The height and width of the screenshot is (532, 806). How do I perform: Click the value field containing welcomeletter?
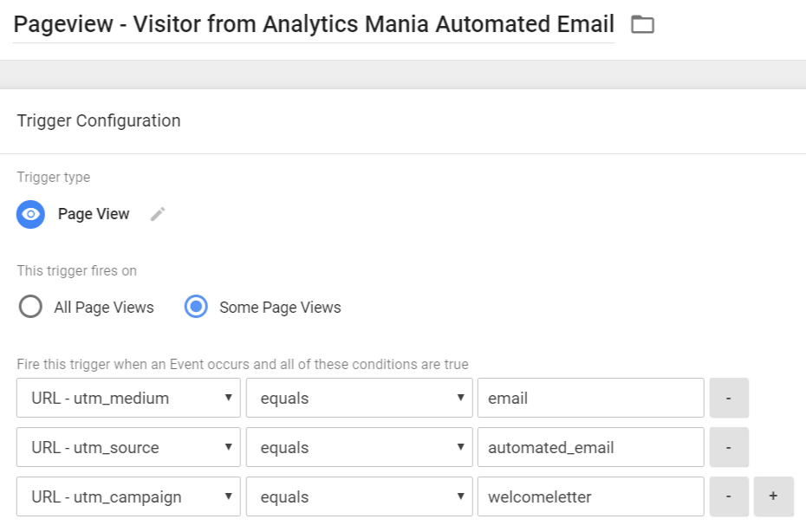[590, 497]
